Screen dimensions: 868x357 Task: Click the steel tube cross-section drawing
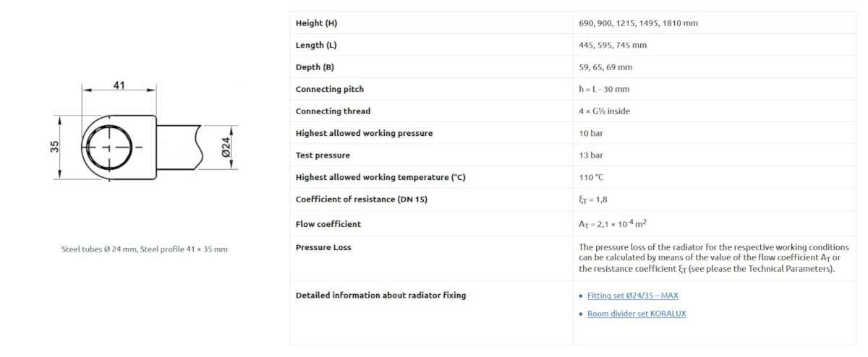145,135
